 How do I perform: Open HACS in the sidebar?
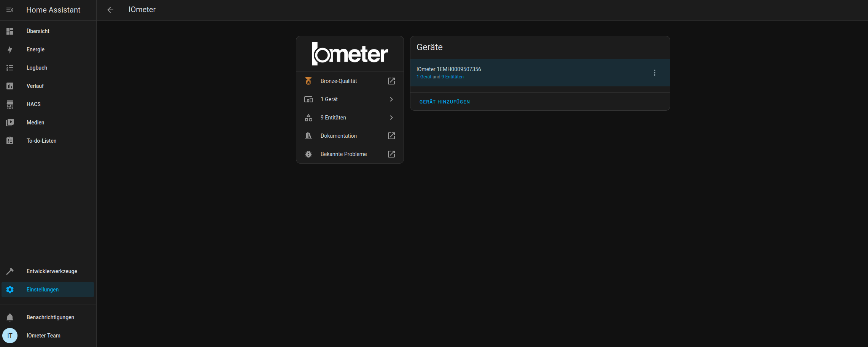[x=48, y=104]
